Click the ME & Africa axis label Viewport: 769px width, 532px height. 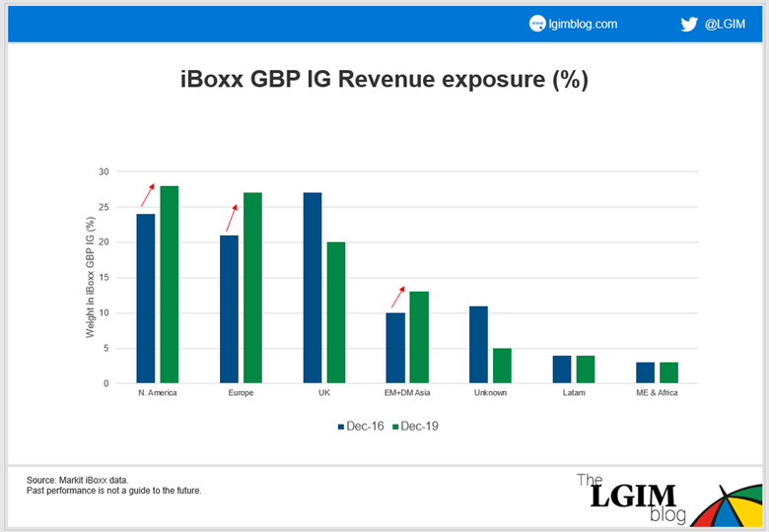pyautogui.click(x=658, y=393)
